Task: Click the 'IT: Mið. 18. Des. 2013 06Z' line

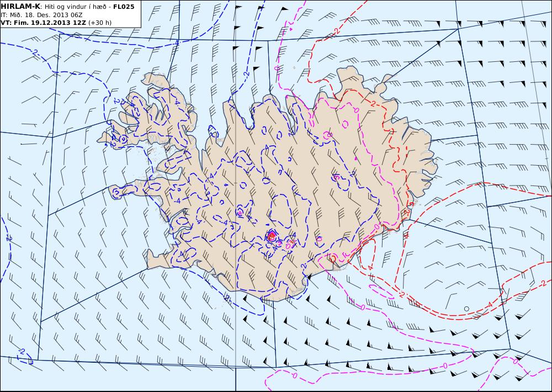Action: [x=41, y=15]
